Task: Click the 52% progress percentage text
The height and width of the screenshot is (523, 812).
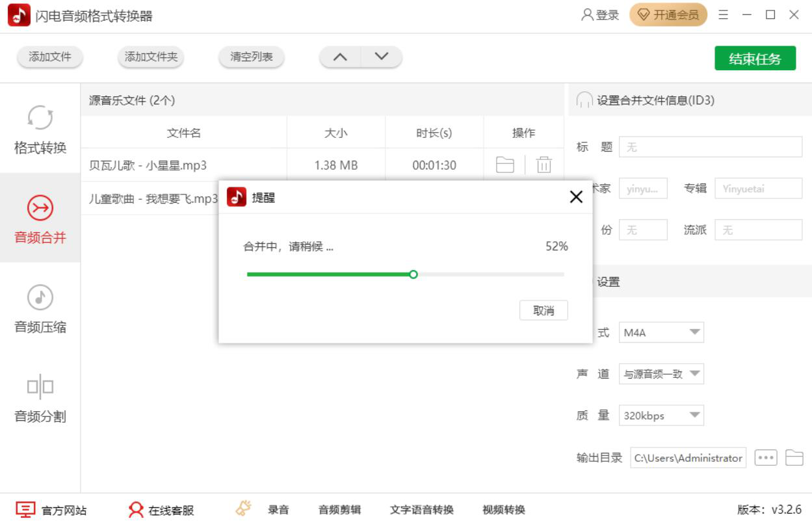Action: pyautogui.click(x=557, y=247)
